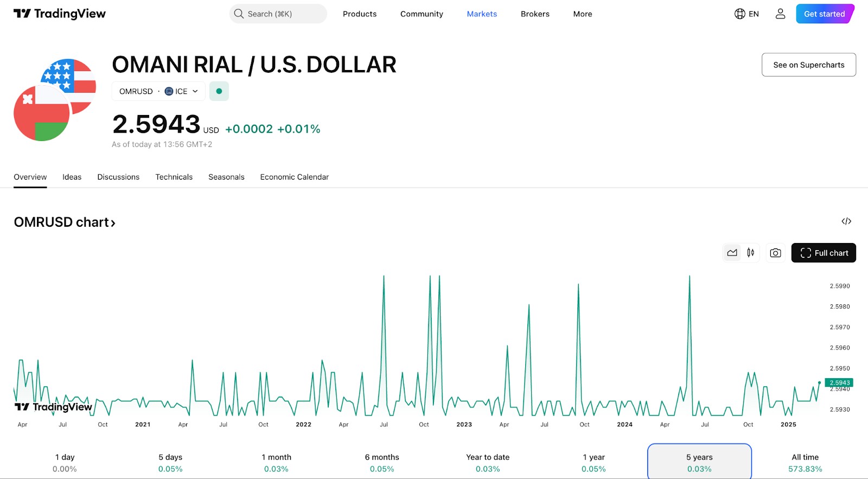Click the OMANI RIAL / U.S. DOLLAR title
The image size is (868, 479).
click(254, 65)
